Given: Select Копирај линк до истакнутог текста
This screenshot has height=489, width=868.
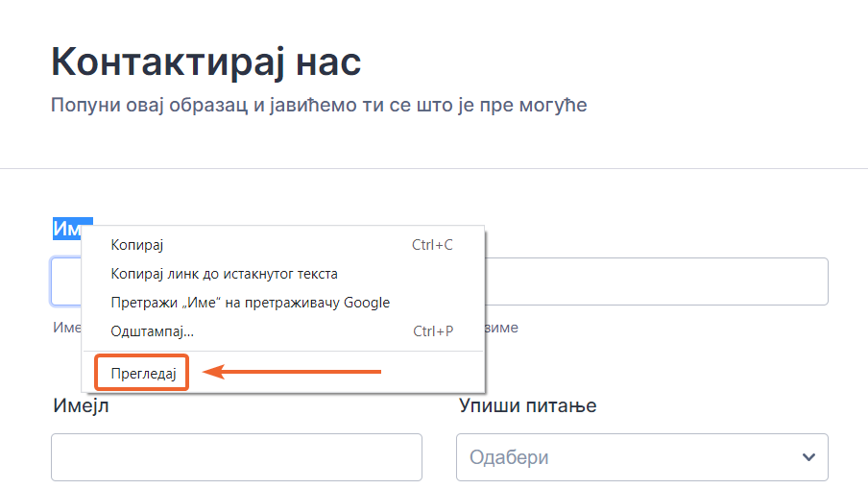Looking at the screenshot, I should click(x=224, y=274).
